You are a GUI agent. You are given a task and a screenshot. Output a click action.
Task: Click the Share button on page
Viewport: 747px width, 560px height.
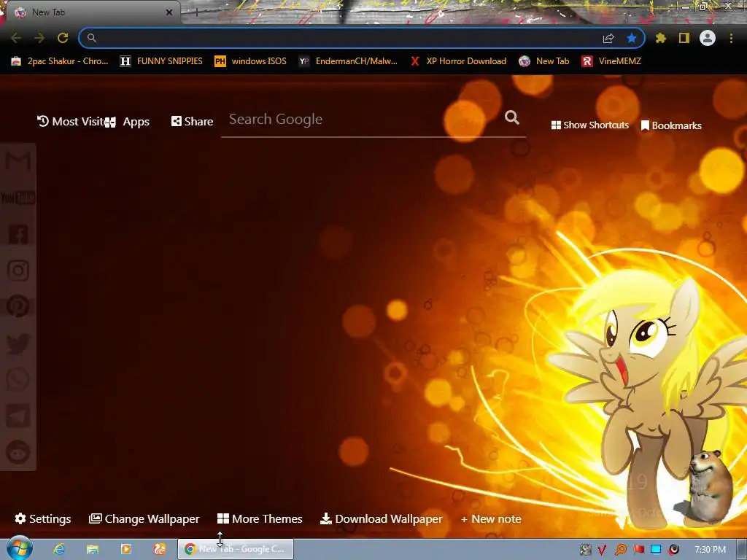coord(192,122)
